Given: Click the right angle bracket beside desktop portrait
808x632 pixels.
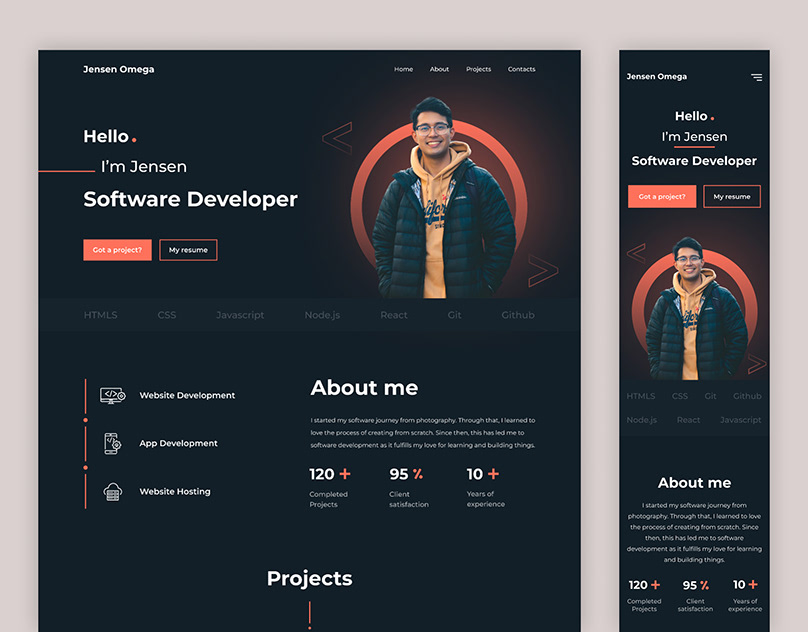Looking at the screenshot, I should (542, 271).
